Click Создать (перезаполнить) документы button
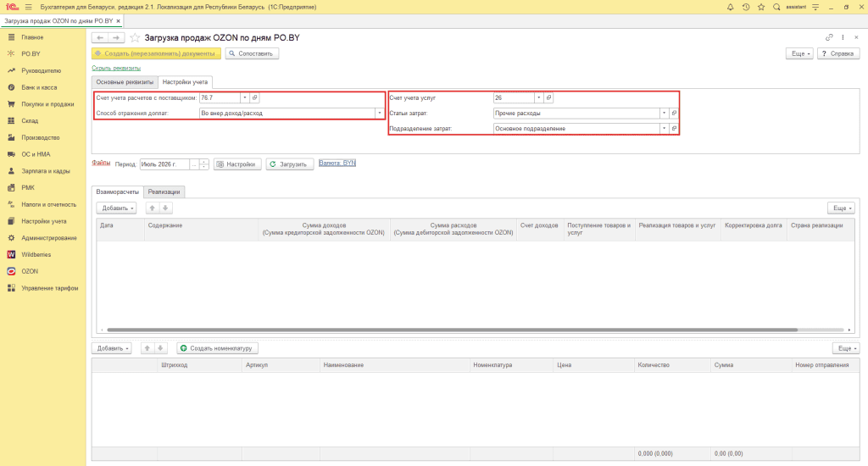Viewport: 868px width, 466px height. pos(156,53)
